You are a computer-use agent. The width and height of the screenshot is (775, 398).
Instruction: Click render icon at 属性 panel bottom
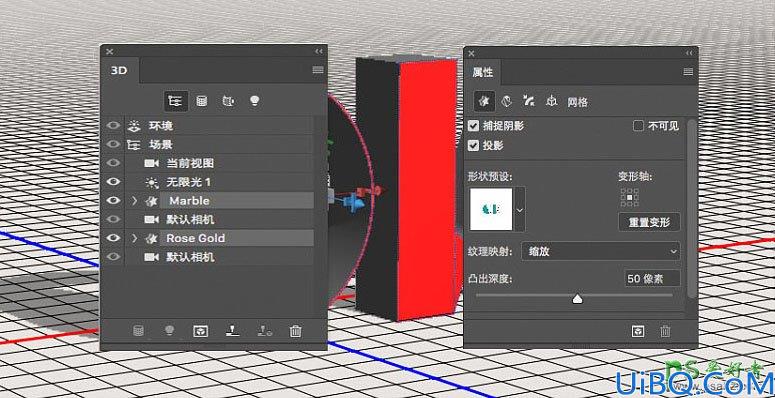point(638,331)
